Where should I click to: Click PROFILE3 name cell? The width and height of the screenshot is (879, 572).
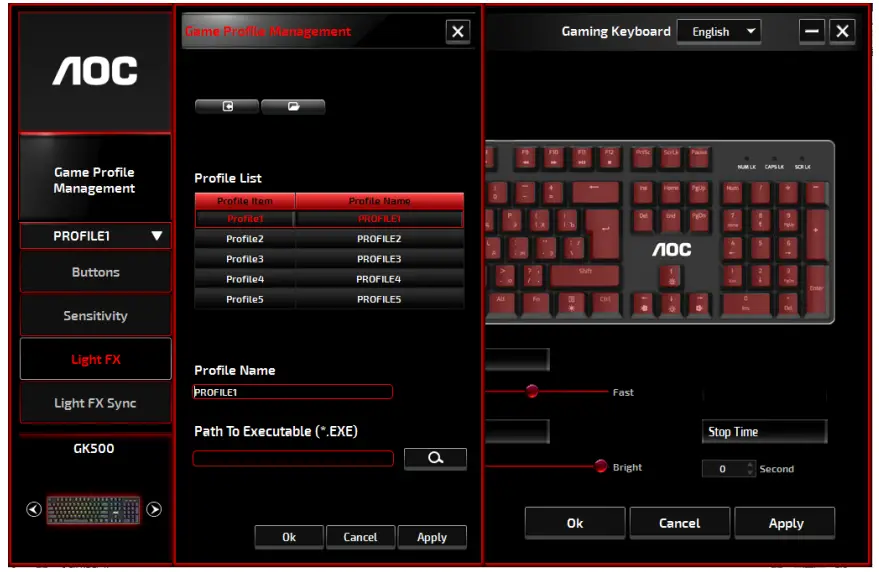(379, 259)
